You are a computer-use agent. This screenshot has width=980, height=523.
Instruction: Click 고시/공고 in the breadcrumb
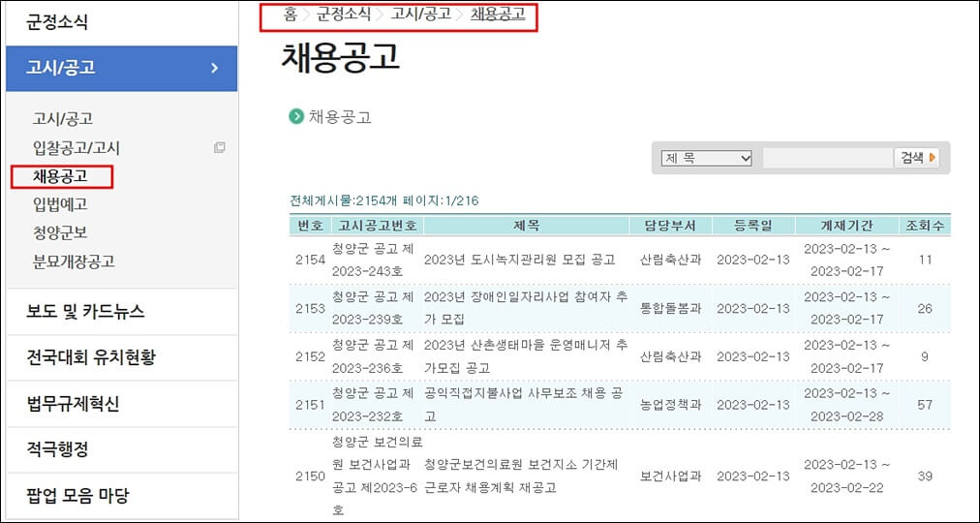[x=421, y=15]
